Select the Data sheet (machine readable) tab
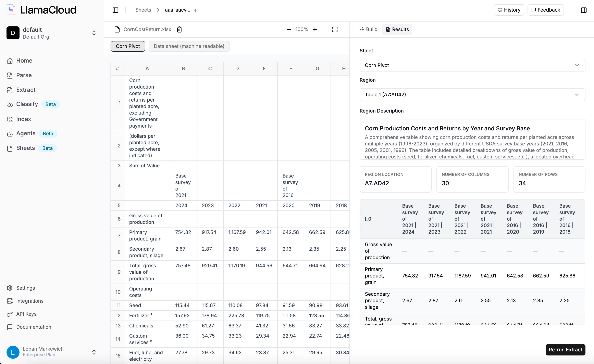594x364 pixels. 189,46
